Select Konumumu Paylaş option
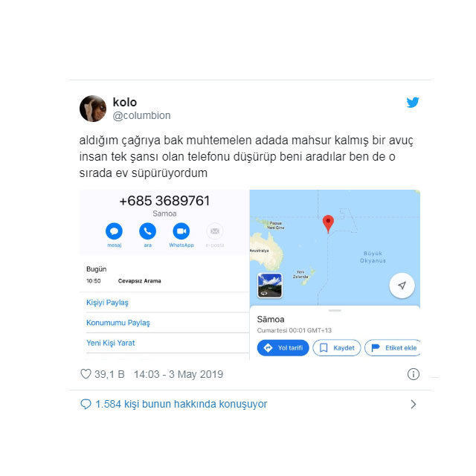476x476 pixels. tap(118, 322)
